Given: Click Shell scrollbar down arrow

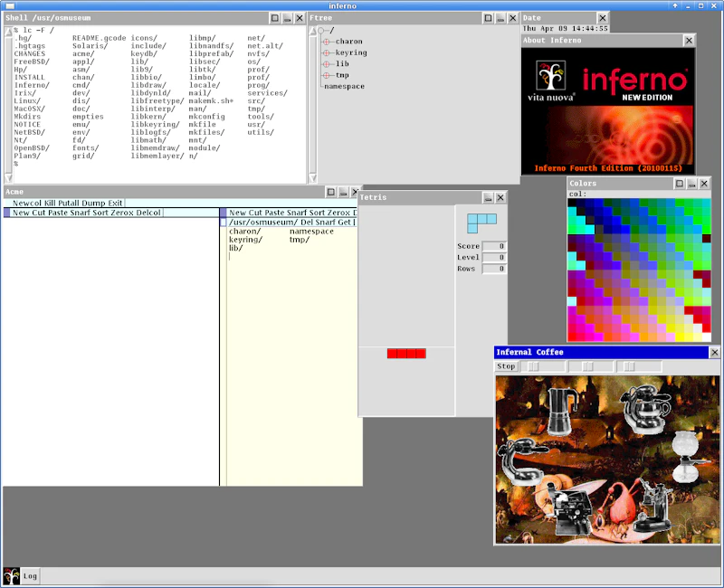Looking at the screenshot, I should (8, 177).
